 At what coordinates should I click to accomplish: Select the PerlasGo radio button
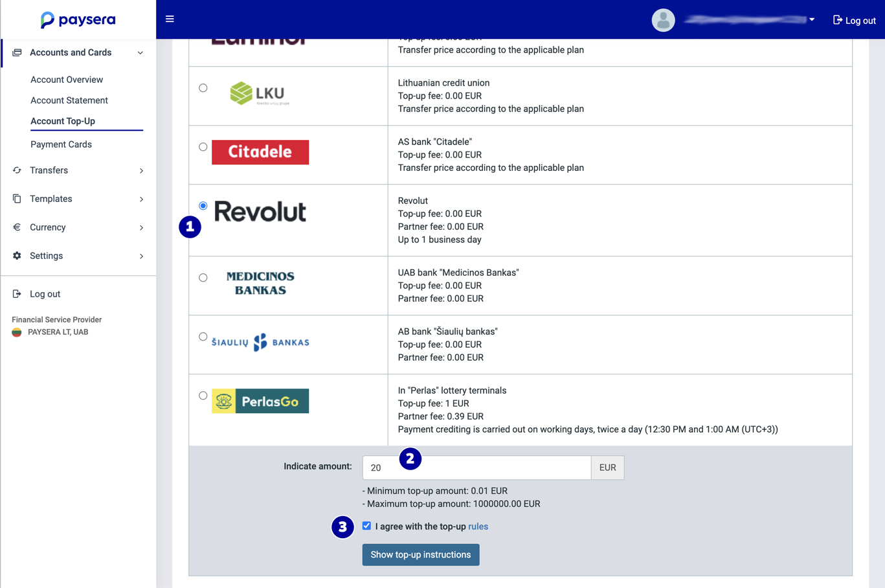pyautogui.click(x=203, y=396)
